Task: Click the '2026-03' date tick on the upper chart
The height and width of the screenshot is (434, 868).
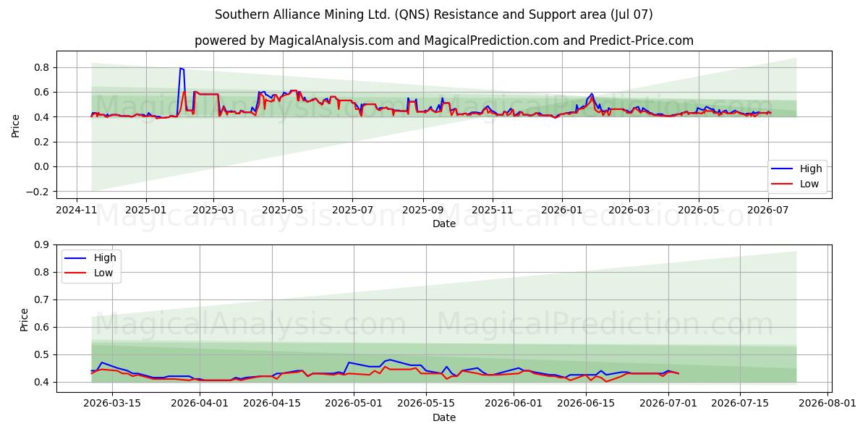Action: coord(629,210)
